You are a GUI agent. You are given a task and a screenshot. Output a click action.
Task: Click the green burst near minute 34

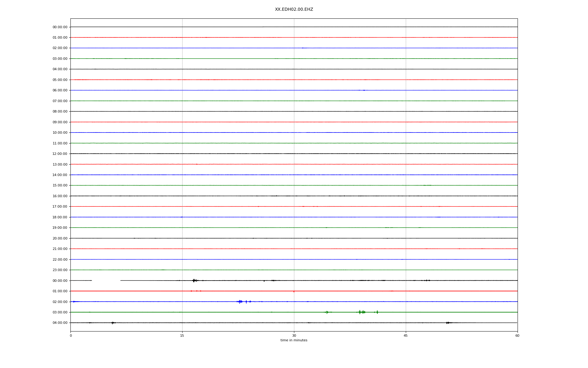click(327, 312)
